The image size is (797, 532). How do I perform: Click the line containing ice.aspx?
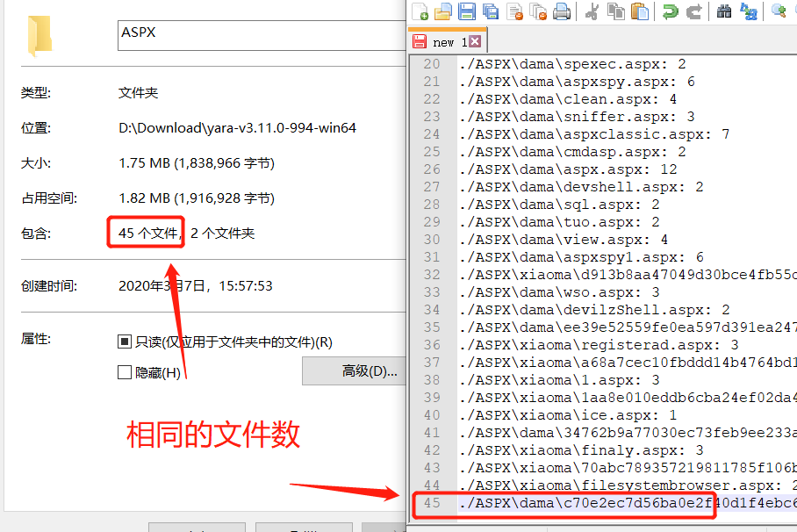pyautogui.click(x=567, y=415)
